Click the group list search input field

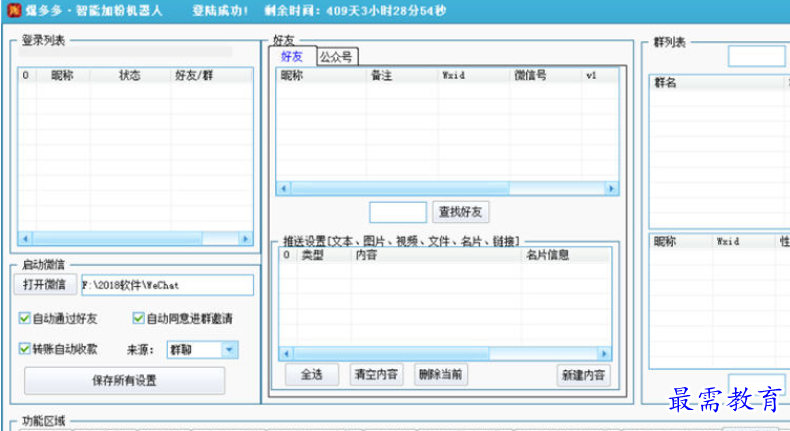tap(756, 56)
